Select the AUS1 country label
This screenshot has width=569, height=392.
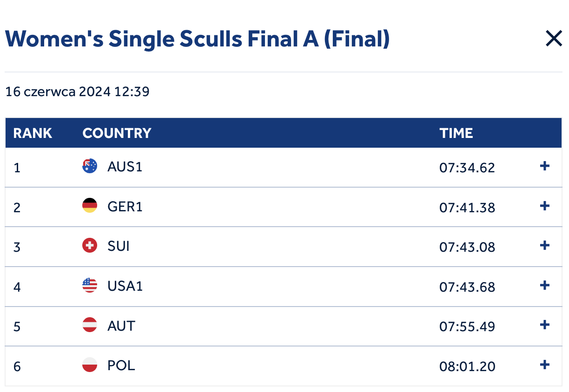point(125,166)
